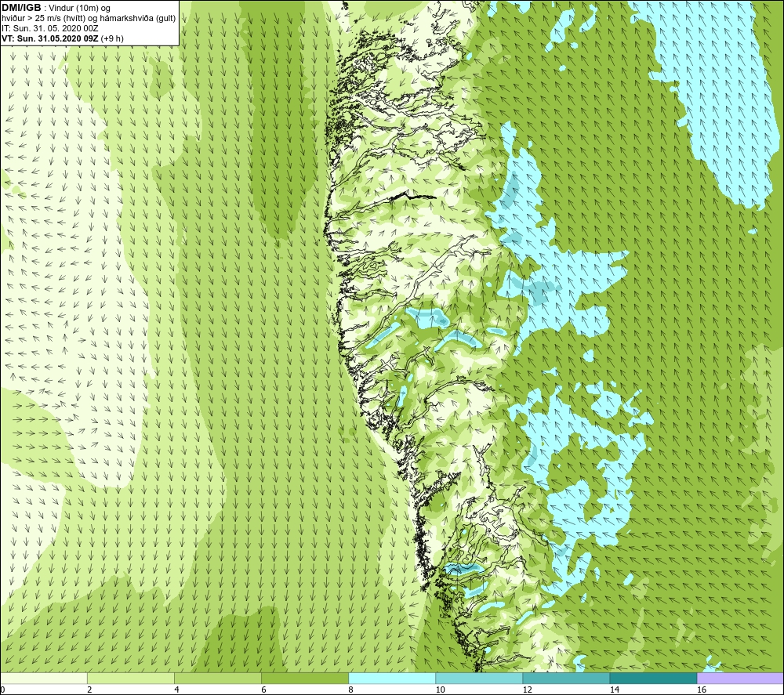Click the 0–2 m/s palest legend swatch
This screenshot has height=695, width=784.
[43, 678]
